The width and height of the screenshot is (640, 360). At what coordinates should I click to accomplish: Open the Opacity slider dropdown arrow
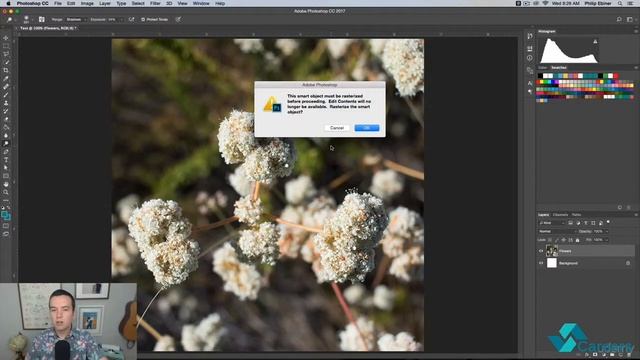[x=607, y=231]
